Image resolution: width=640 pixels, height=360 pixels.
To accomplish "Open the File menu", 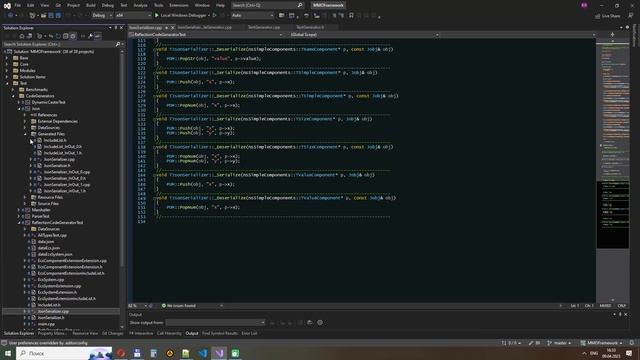I will coord(18,5).
